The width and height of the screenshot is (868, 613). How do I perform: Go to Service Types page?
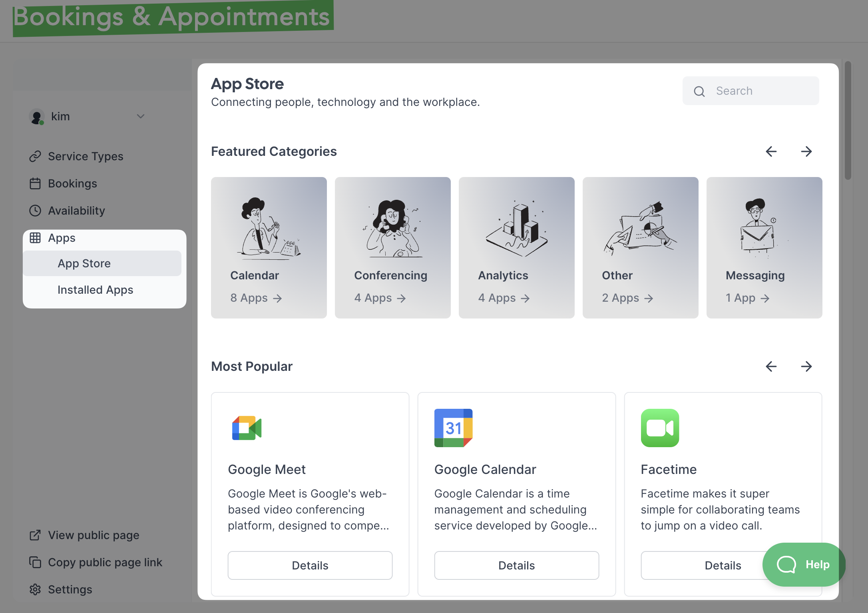click(x=85, y=156)
